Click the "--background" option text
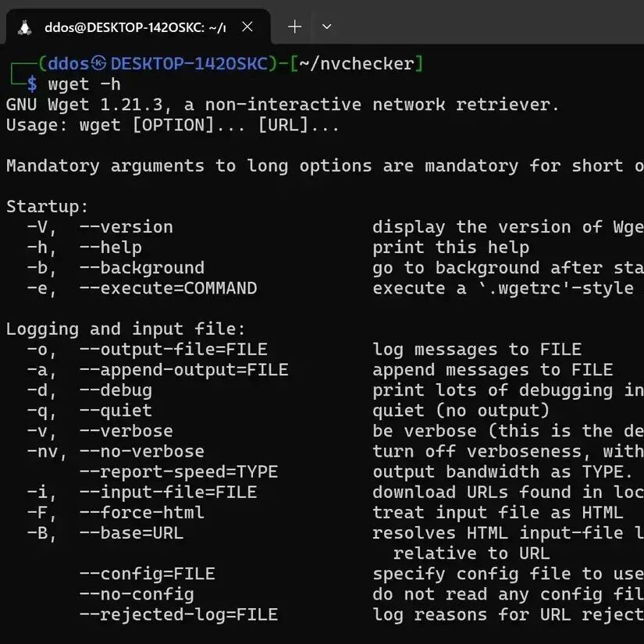Screen dimensions: 644x644 (x=142, y=268)
